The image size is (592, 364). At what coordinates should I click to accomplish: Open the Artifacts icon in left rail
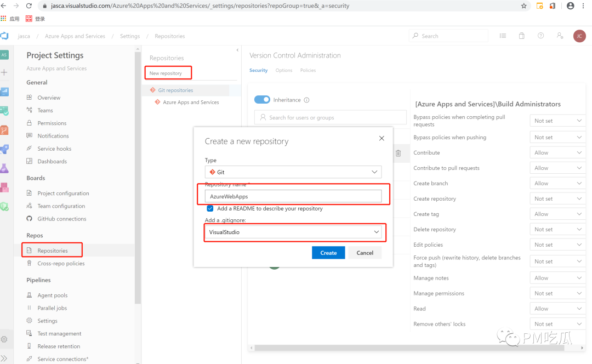coord(4,187)
